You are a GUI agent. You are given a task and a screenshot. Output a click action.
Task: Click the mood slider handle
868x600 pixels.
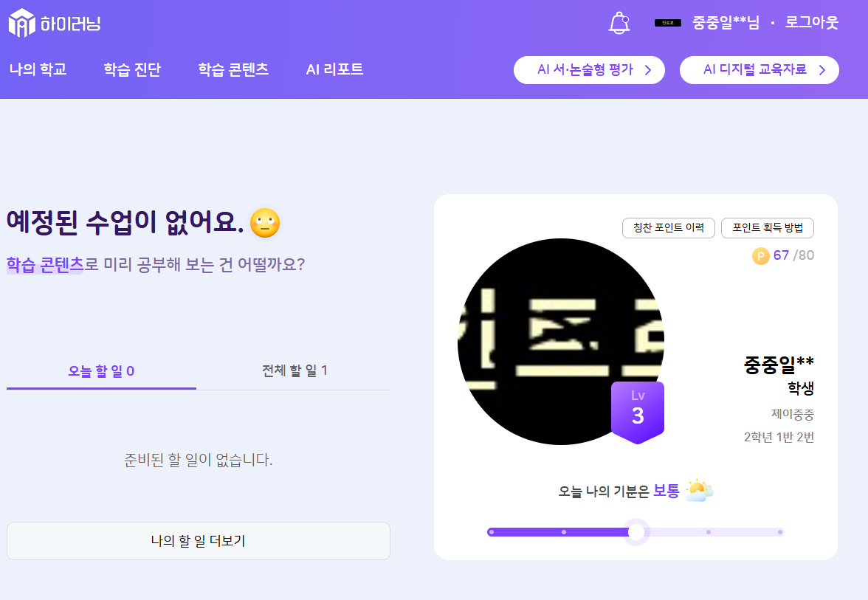point(635,532)
